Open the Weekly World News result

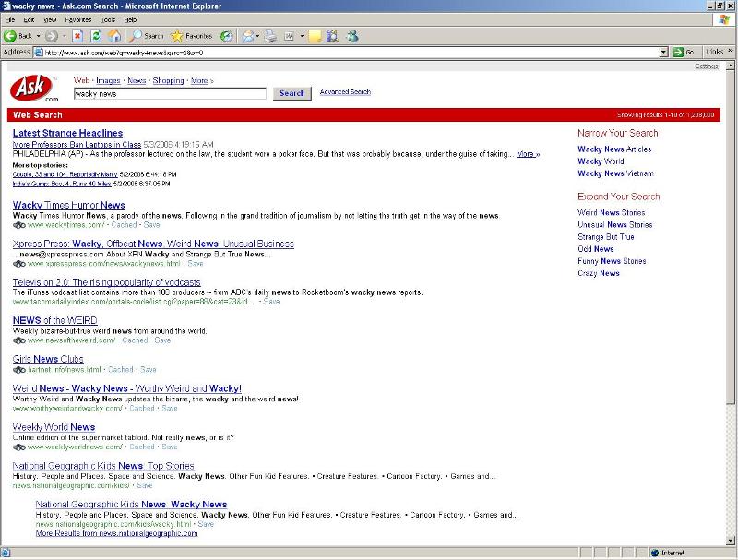54,427
